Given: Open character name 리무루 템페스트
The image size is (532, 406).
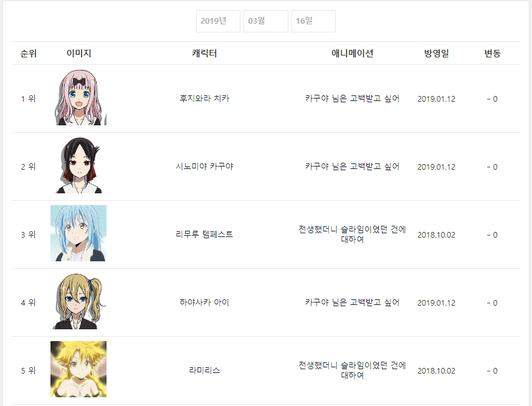Looking at the screenshot, I should pyautogui.click(x=204, y=234).
